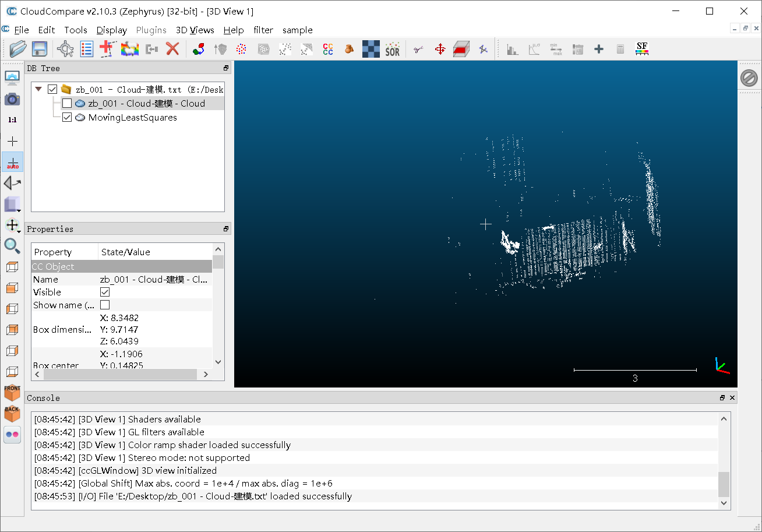Click the cloud-to-cloud distance CC icon
Viewport: 762px width, 532px height.
coord(328,49)
